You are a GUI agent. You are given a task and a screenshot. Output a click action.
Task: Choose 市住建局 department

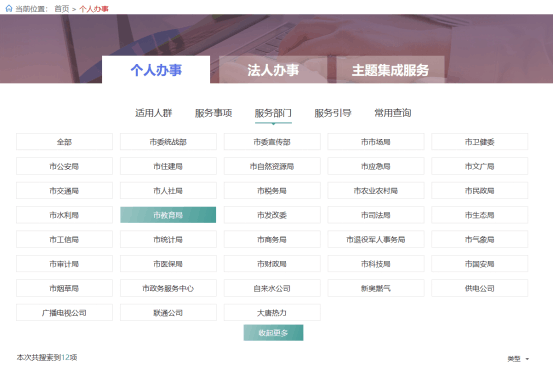tap(168, 166)
